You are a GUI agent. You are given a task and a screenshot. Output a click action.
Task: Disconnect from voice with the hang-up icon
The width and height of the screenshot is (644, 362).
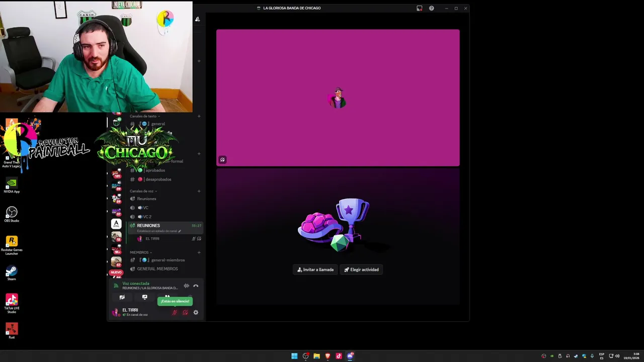pyautogui.click(x=196, y=286)
